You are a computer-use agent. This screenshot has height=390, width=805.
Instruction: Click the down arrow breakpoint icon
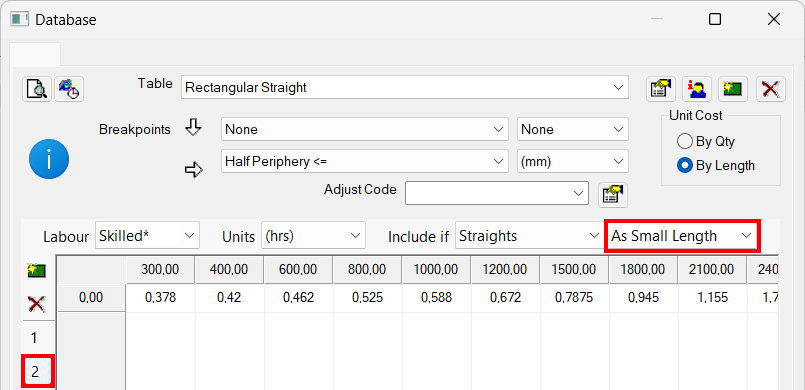pos(193,128)
